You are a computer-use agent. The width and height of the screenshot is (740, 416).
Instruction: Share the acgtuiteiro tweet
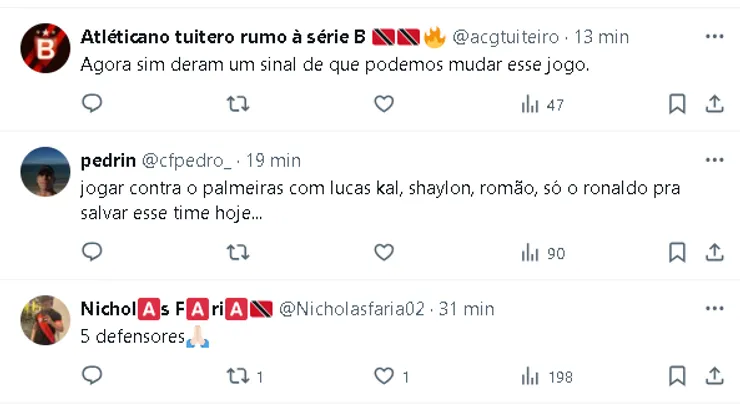[715, 104]
